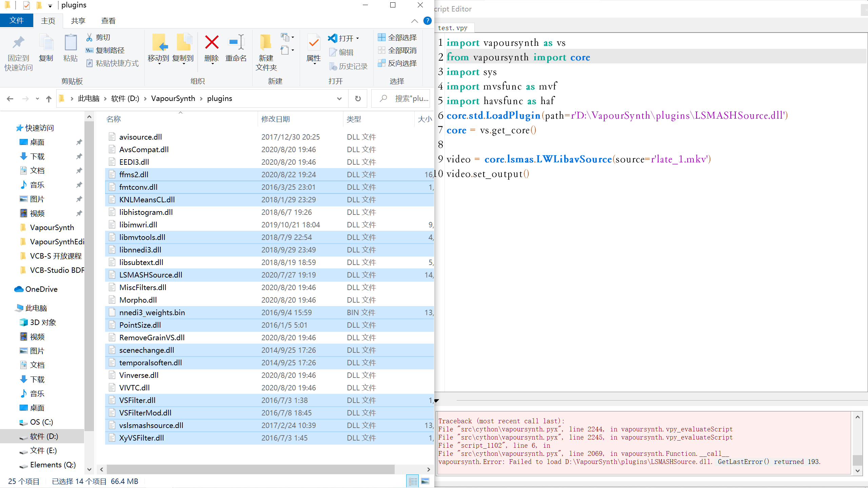Image resolution: width=868 pixels, height=488 pixels.
Task: Click line 9 LWLibavSource code in editor
Action: tap(578, 159)
